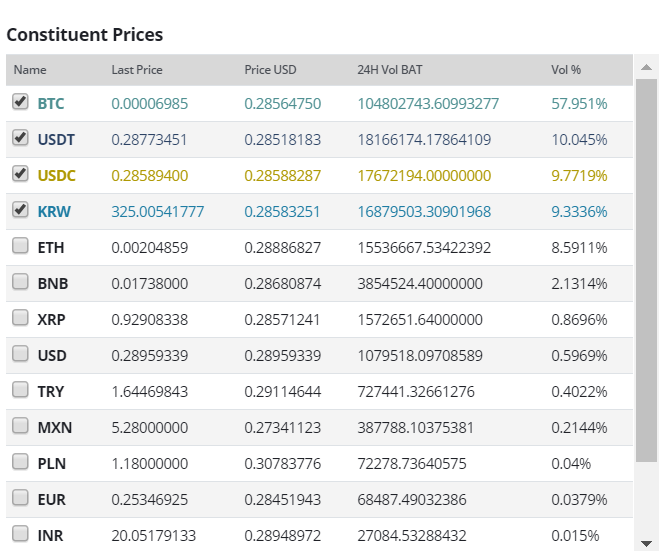This screenshot has width=661, height=551.
Task: Click the Last Price column header
Action: [137, 70]
